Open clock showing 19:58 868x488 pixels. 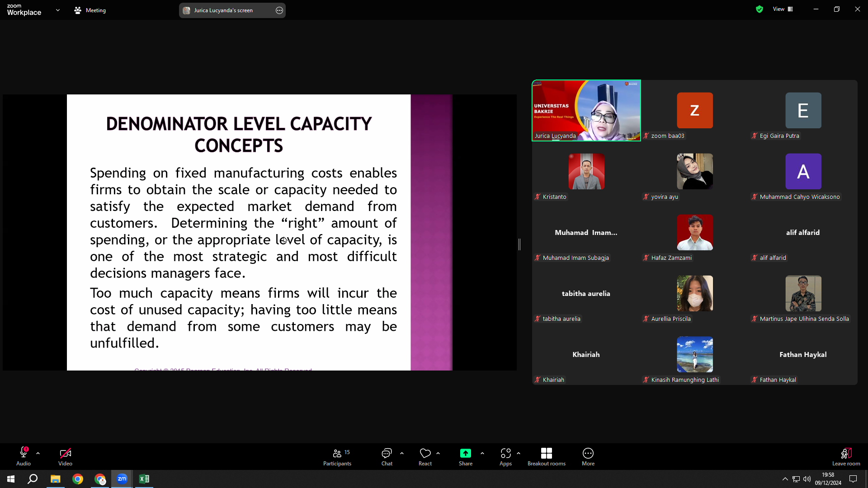(828, 479)
